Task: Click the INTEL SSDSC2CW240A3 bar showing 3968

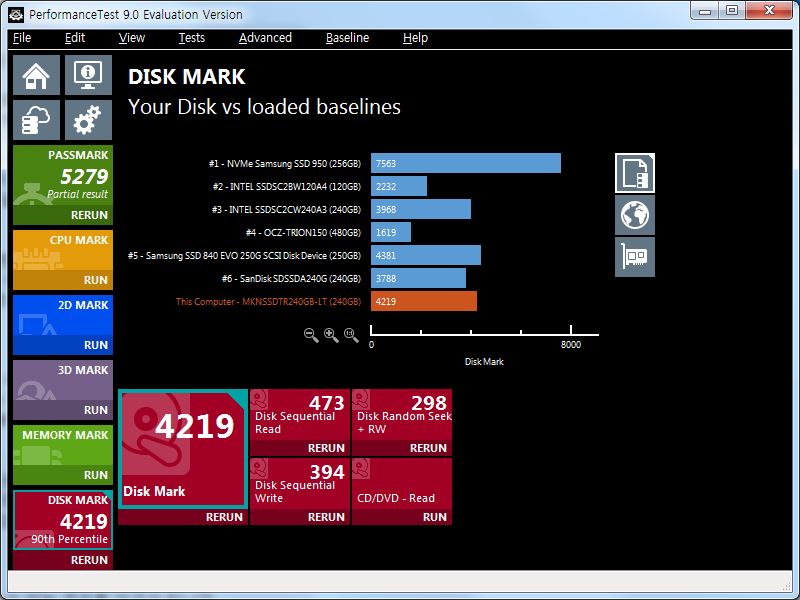Action: point(421,209)
